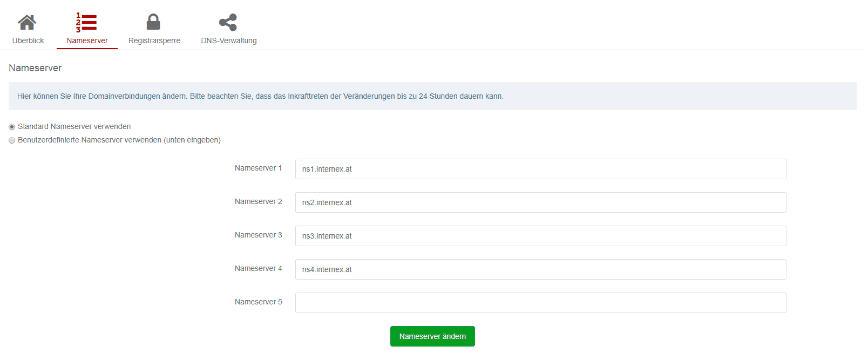Screen dimensions: 868x353
Task: Switch to the Registrarsperre tab label
Action: (154, 40)
